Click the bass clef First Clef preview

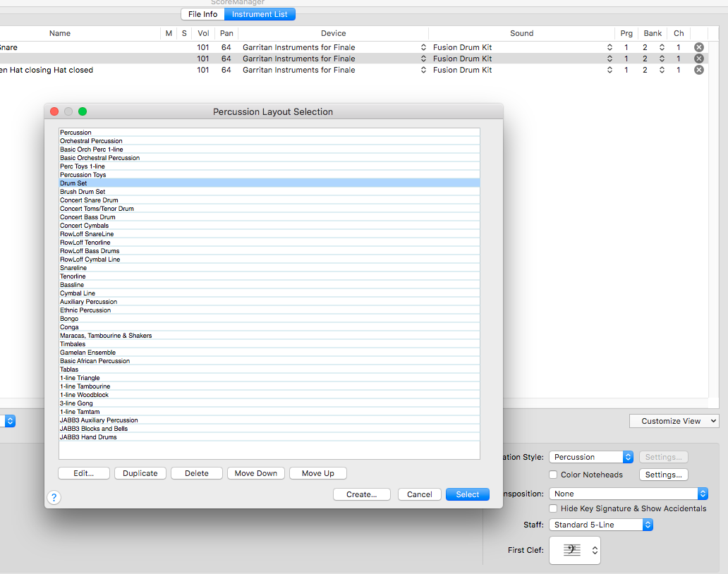click(572, 550)
